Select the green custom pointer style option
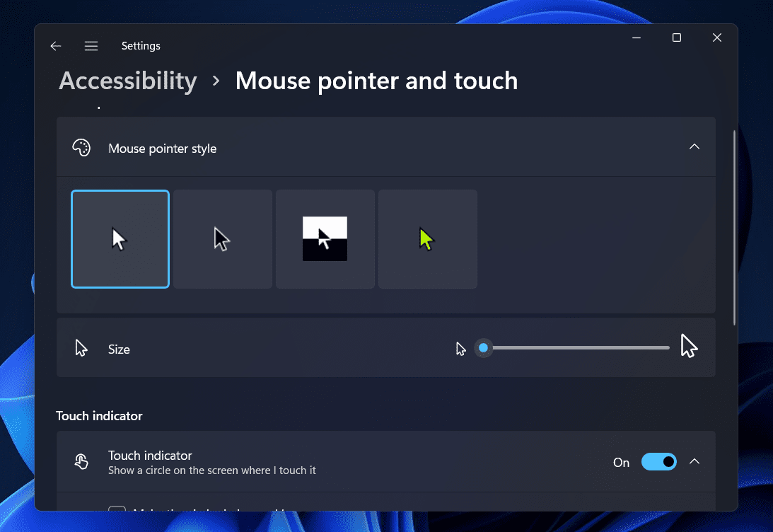 point(427,238)
